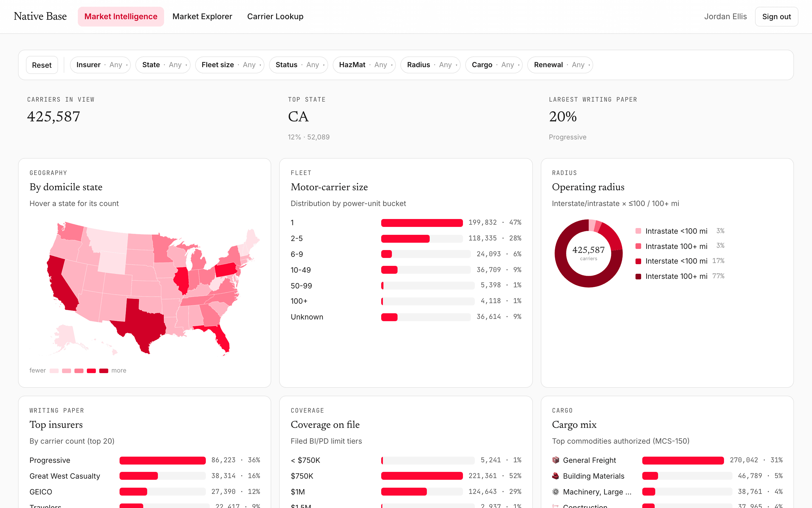Click the General Freight box icon
Viewport: 812px width, 508px height.
555,460
